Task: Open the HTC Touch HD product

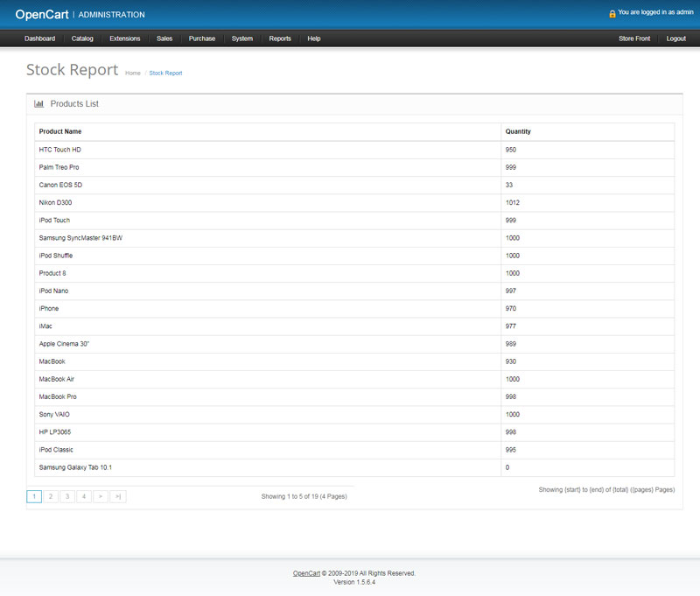Action: click(x=59, y=150)
